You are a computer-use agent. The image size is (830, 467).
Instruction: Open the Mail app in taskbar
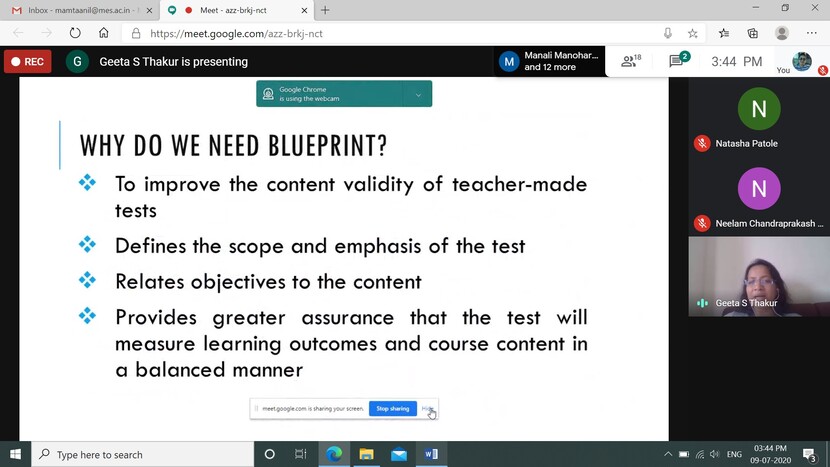click(x=399, y=454)
